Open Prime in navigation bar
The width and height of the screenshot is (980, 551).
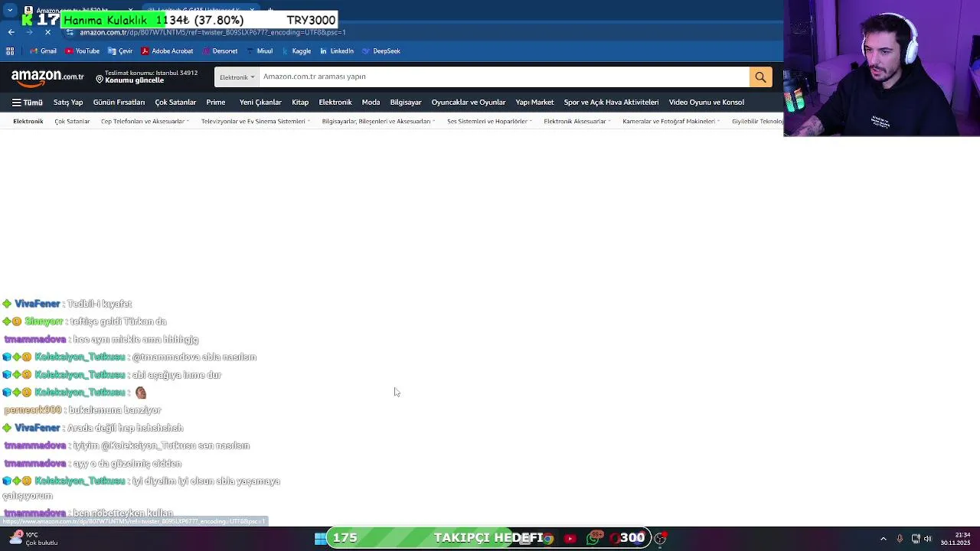tap(216, 103)
